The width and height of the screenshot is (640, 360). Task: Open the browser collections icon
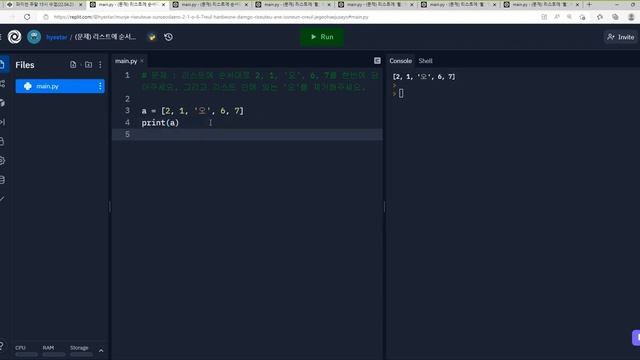(615, 17)
